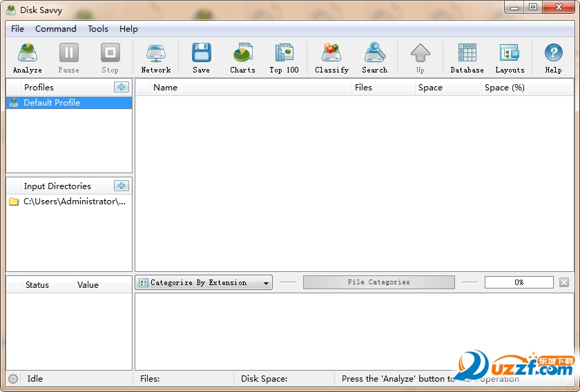Image resolution: width=580 pixels, height=392 pixels.
Task: Open the Help menu
Action: 128,28
